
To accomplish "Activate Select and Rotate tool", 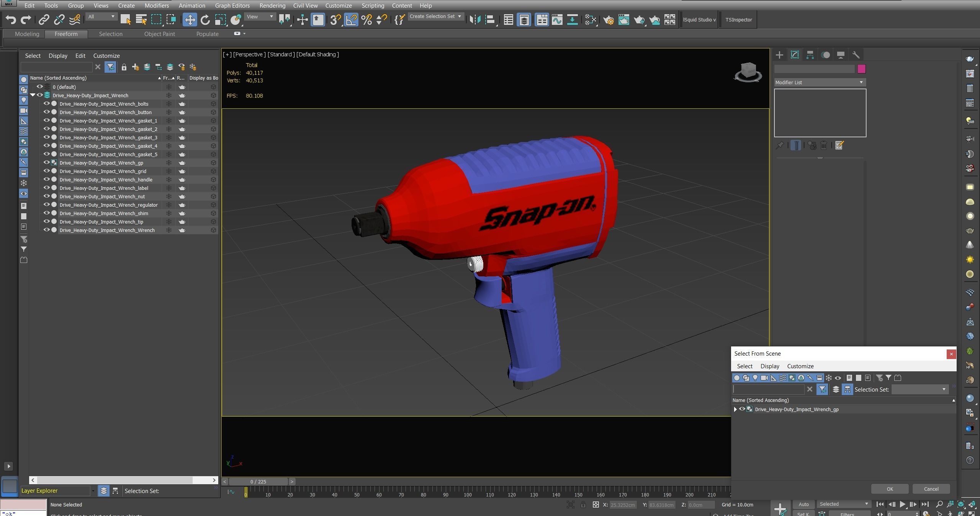I will [205, 20].
